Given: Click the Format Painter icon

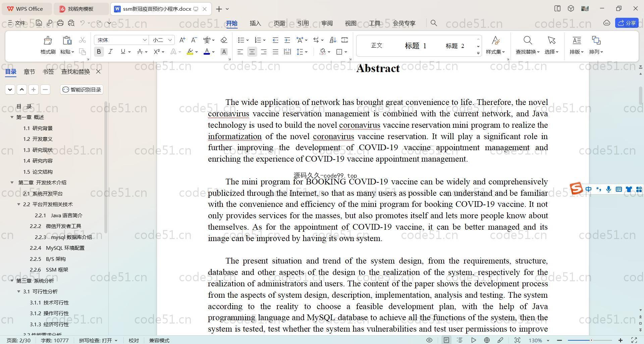Looking at the screenshot, I should click(48, 41).
